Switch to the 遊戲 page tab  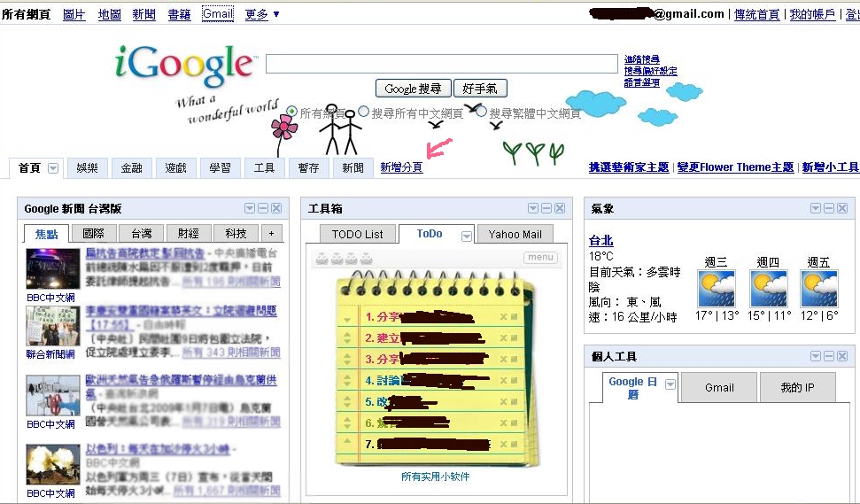(x=176, y=167)
